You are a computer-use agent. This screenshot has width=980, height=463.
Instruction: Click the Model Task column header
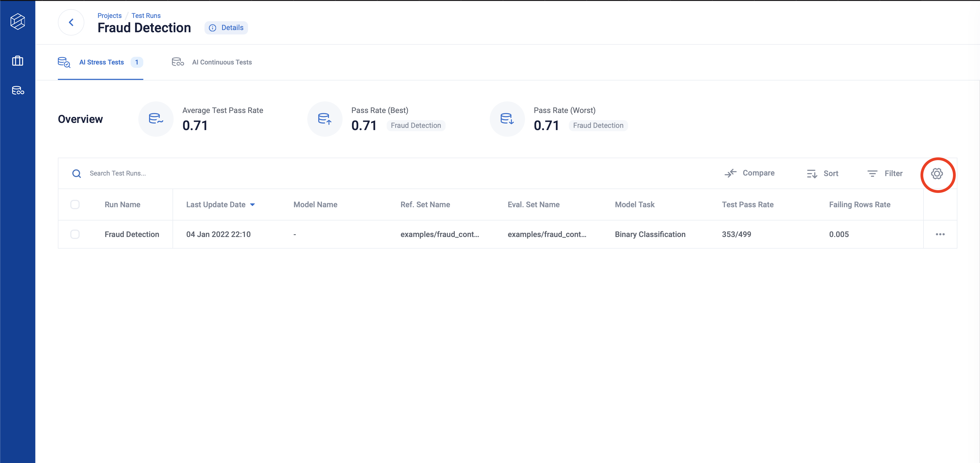(x=635, y=205)
